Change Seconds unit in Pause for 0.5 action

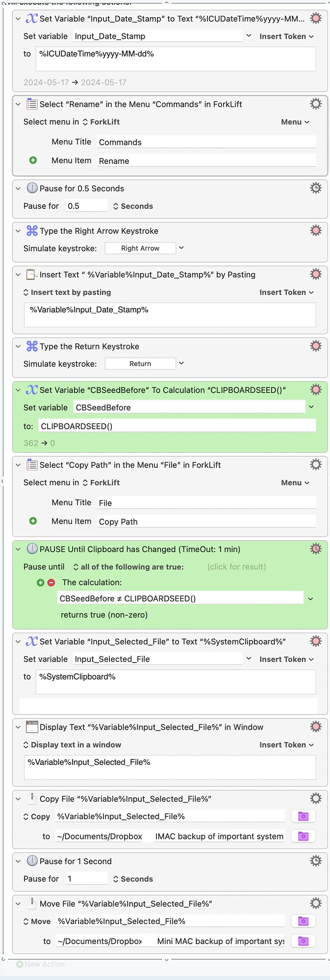(x=133, y=206)
